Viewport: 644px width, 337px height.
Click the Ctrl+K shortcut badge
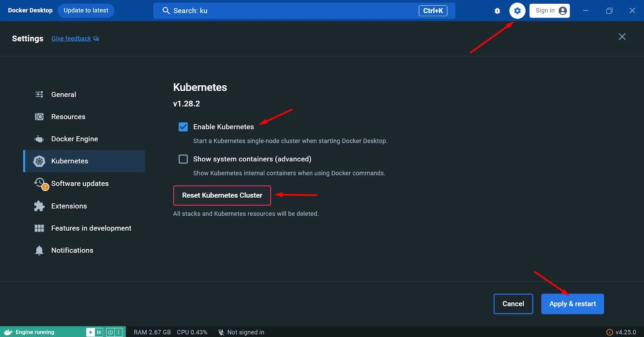coord(433,11)
